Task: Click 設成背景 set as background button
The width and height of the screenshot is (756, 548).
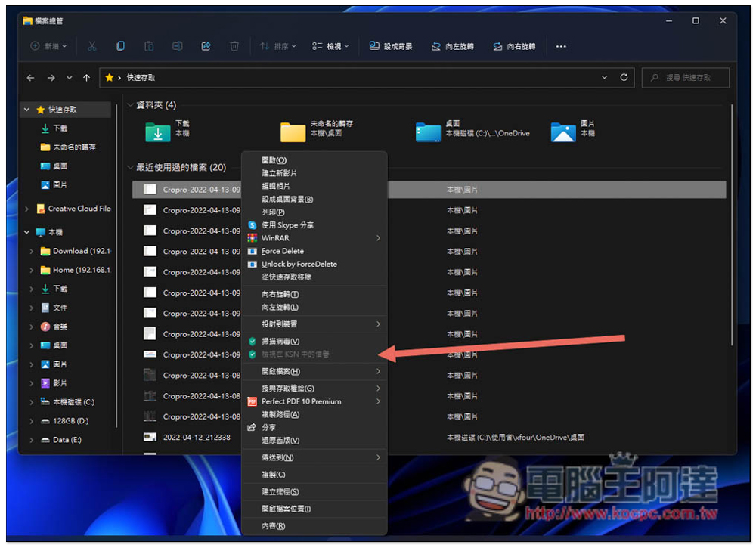Action: point(391,46)
